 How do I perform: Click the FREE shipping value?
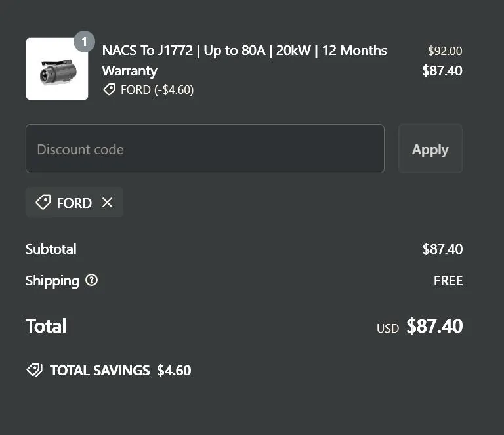click(448, 281)
